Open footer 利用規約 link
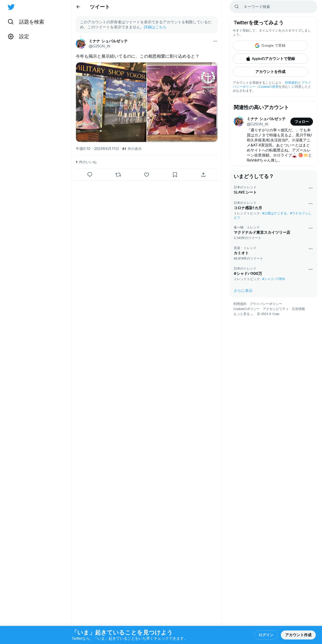The width and height of the screenshot is (322, 644). (x=240, y=304)
